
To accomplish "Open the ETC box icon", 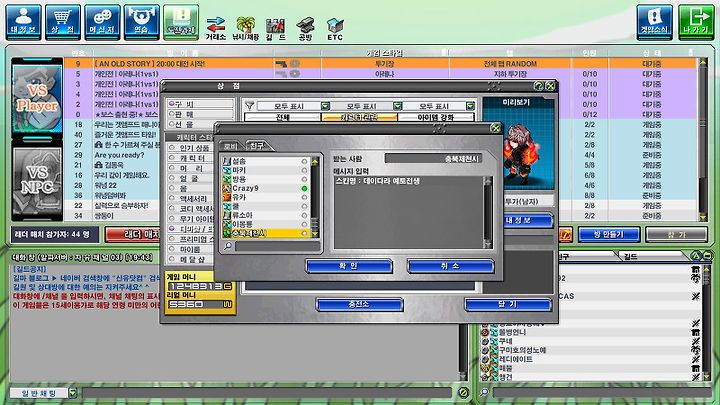I will pos(335,28).
